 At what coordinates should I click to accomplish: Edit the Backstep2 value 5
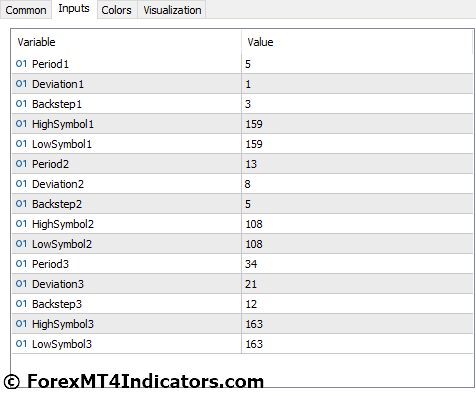click(x=357, y=204)
